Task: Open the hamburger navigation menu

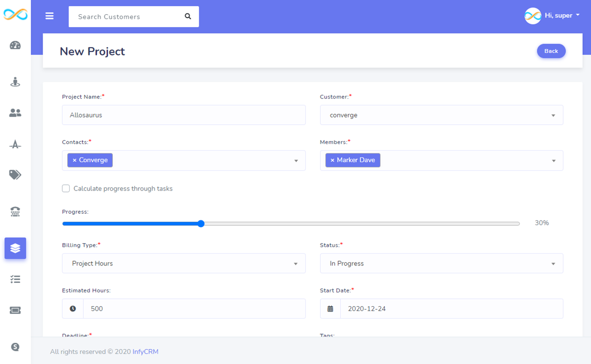Action: pos(49,16)
